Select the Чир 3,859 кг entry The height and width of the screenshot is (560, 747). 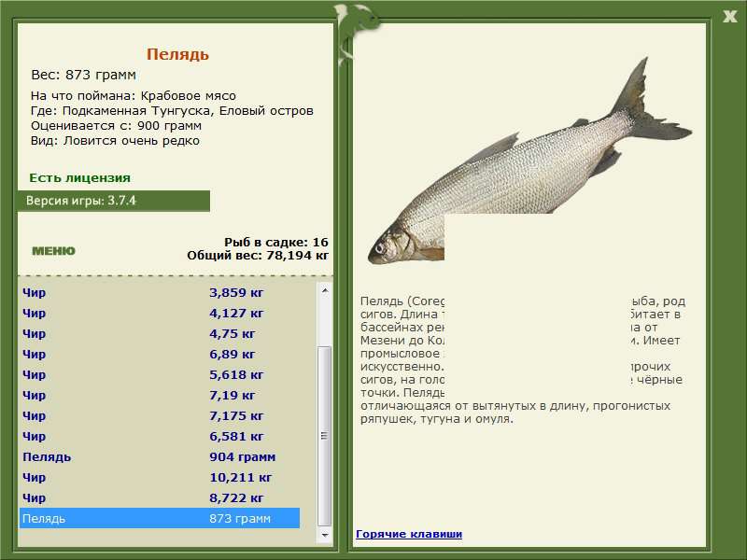(160, 292)
